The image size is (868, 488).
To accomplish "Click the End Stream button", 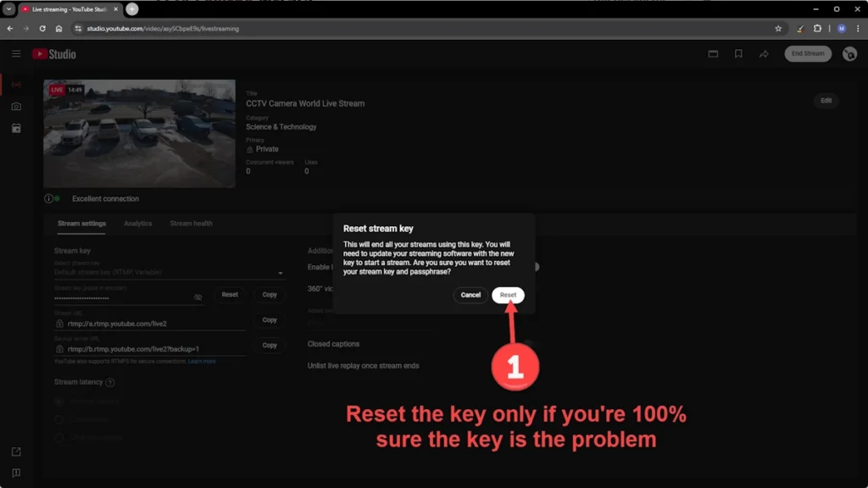I will tap(808, 54).
